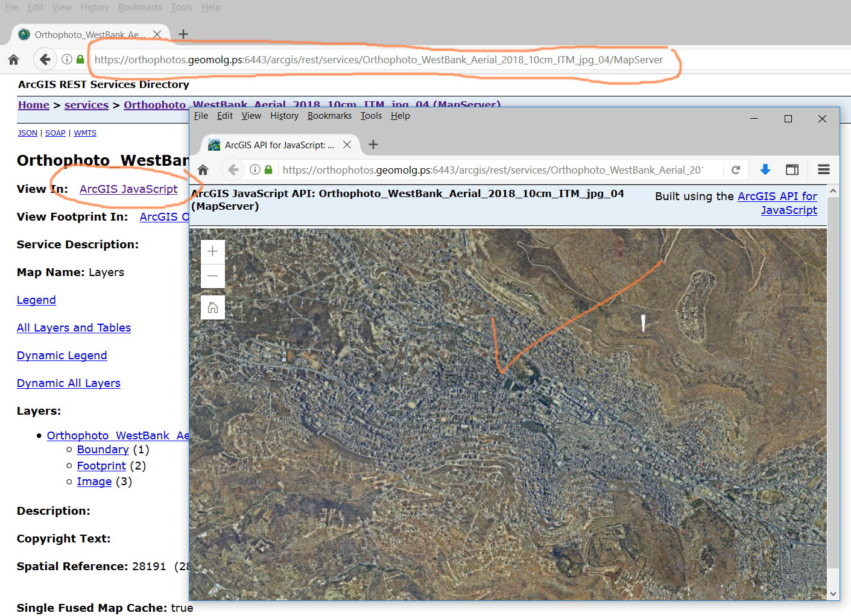Open View menu in the front window
The width and height of the screenshot is (851, 616).
click(x=252, y=116)
